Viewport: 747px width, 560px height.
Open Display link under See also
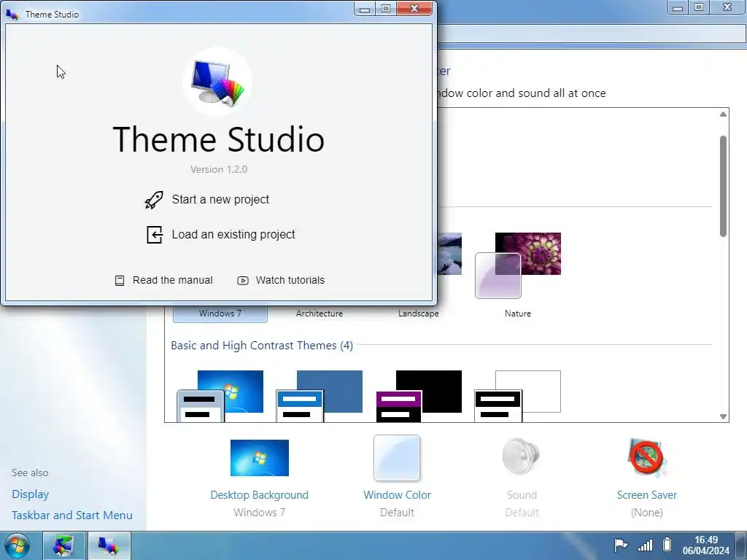tap(31, 494)
